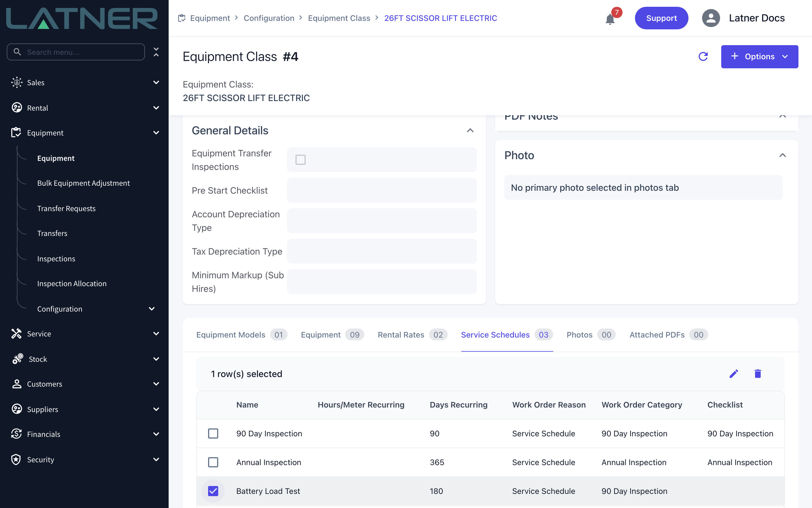This screenshot has width=812, height=508.
Task: Click the Equipment clipboard icon in the sidebar
Action: pos(16,133)
